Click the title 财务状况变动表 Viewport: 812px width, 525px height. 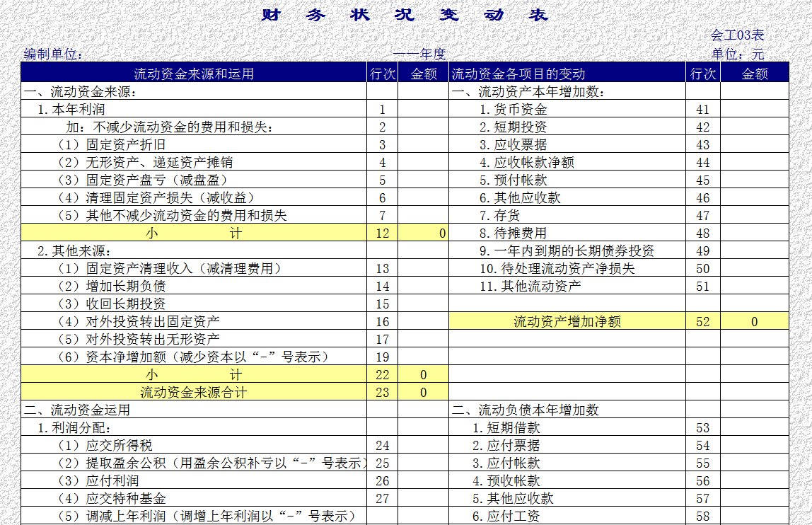405,15
